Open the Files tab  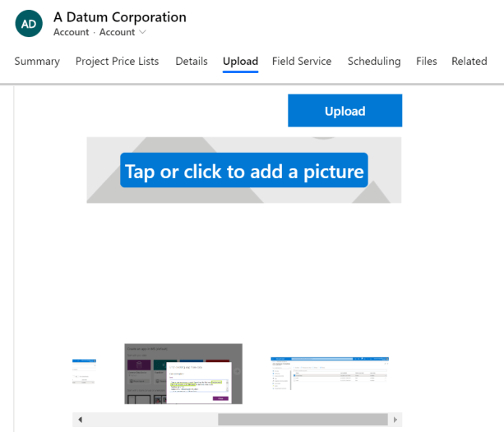[426, 62]
